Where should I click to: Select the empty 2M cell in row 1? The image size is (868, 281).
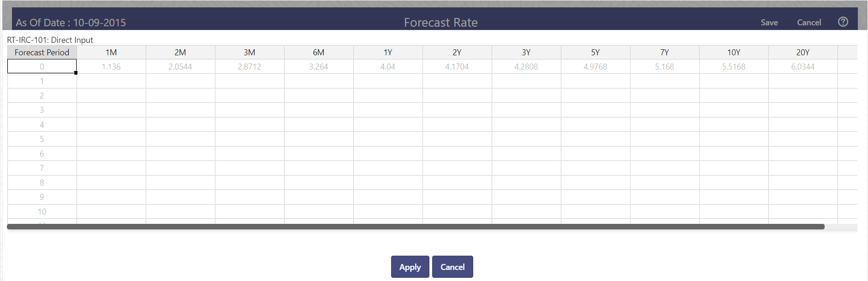click(180, 81)
